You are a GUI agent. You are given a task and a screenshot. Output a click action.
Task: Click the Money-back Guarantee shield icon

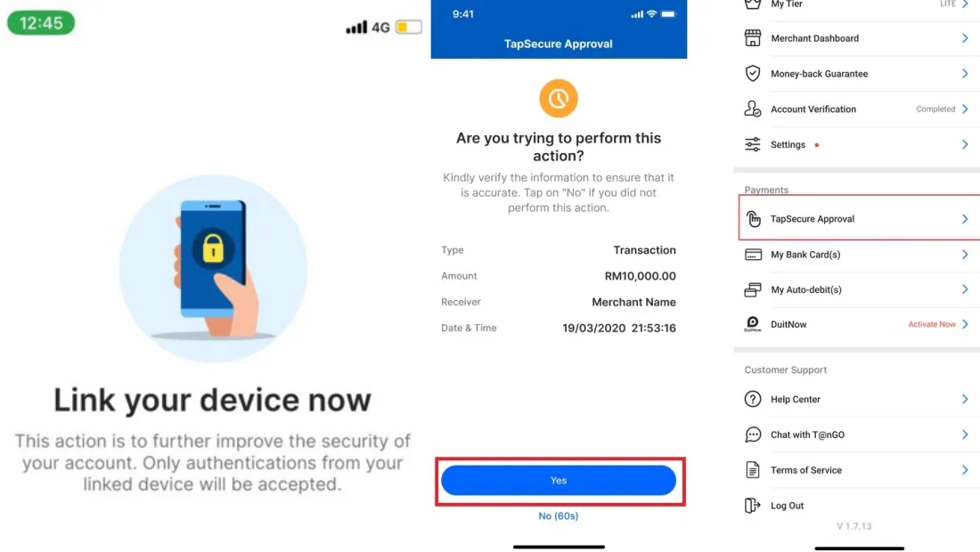(x=753, y=74)
